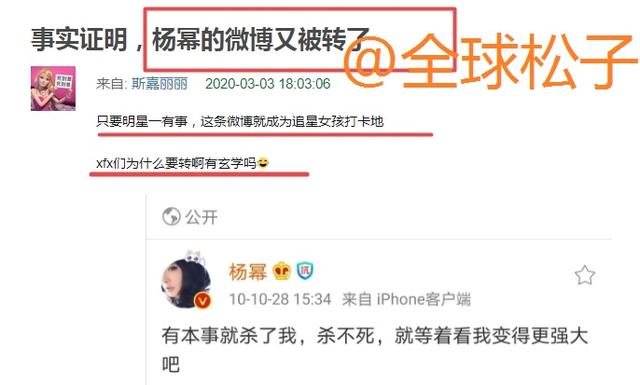Screen dimensions: 640x385
Task: Click the 来自 iPhone客户端 source link
Action: 406,299
